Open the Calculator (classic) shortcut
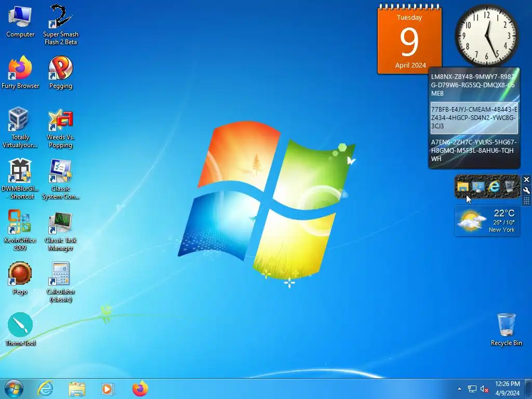The width and height of the screenshot is (532, 399). click(60, 282)
